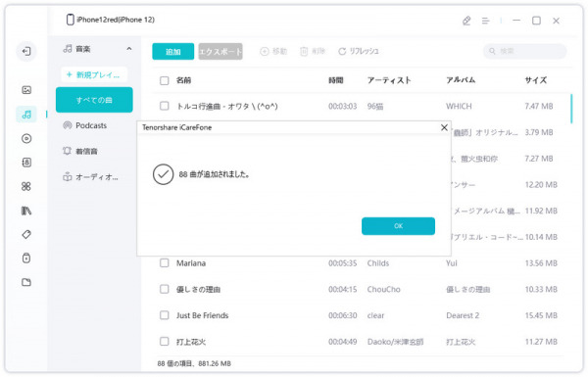Close the Tenorshare iCareFone dialog
The image size is (588, 377).
tap(444, 127)
